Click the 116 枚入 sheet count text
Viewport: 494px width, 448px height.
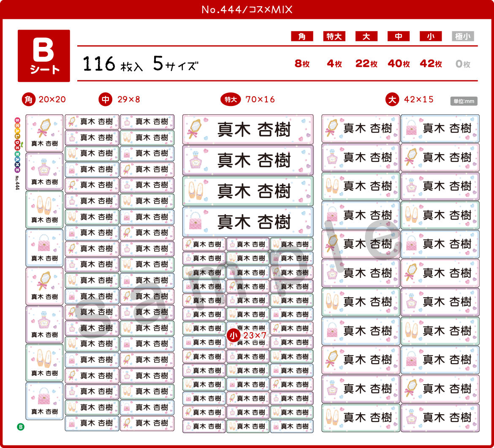click(113, 64)
